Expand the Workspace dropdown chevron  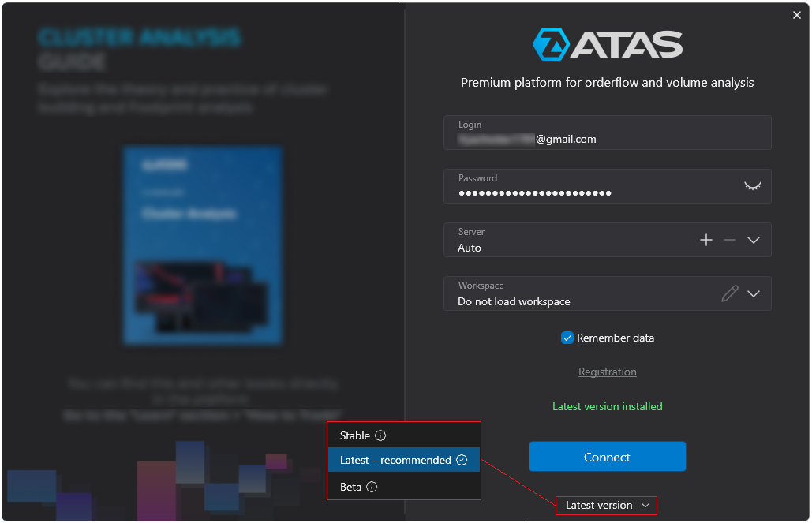[754, 293]
